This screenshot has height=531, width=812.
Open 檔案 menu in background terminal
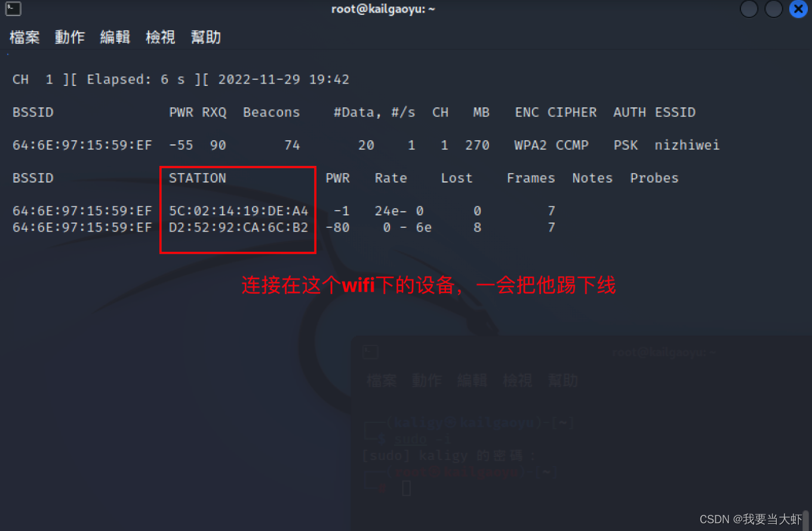[x=382, y=381]
